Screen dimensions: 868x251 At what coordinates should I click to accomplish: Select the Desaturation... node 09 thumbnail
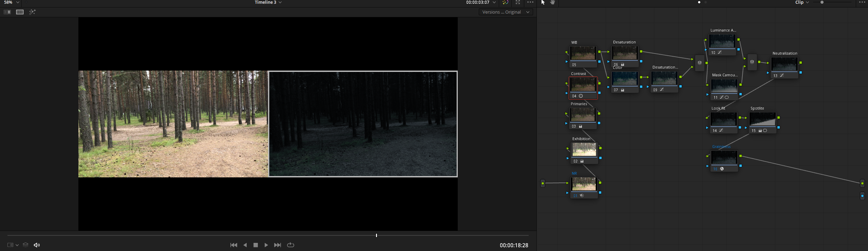point(664,78)
